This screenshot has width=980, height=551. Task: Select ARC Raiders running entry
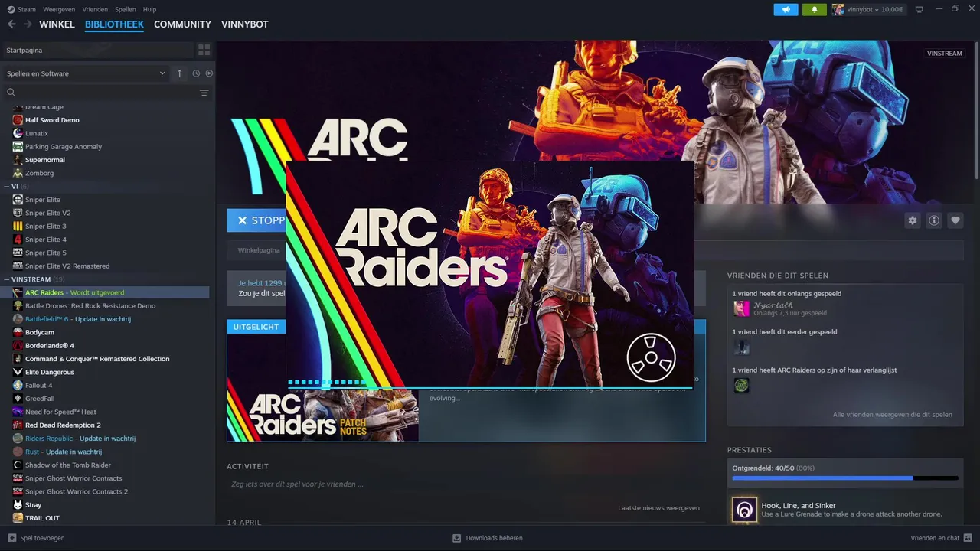[106, 292]
